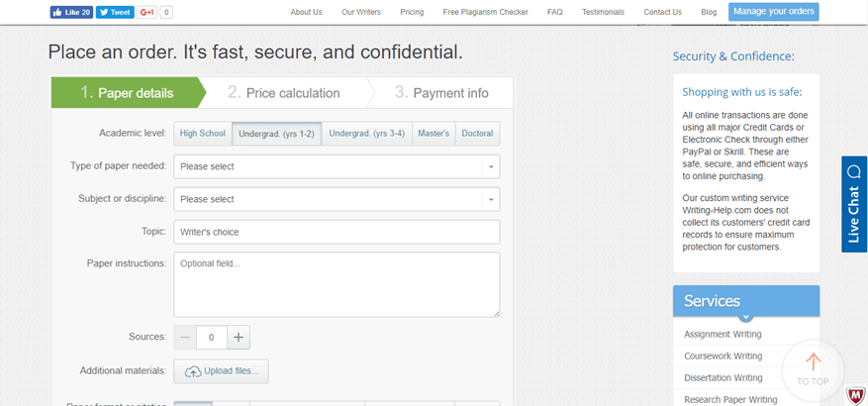868x406 pixels.
Task: Select High School academic level
Action: pyautogui.click(x=203, y=134)
